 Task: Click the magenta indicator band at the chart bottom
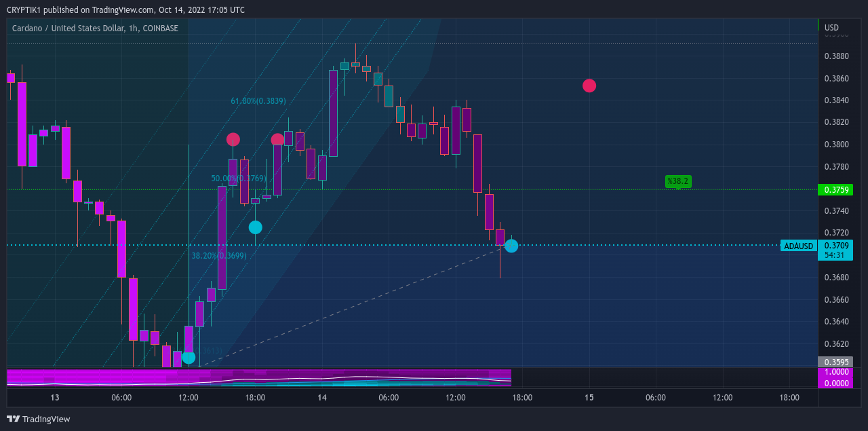tap(258, 379)
